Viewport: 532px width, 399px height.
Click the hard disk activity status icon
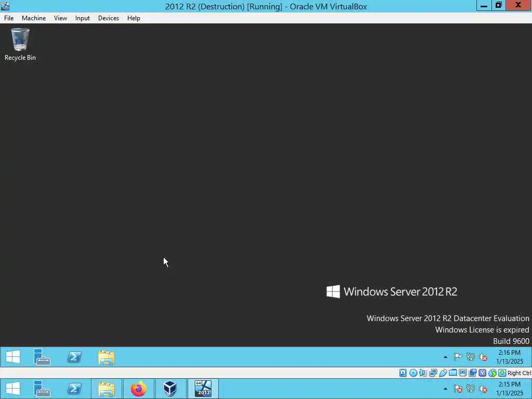(x=403, y=373)
